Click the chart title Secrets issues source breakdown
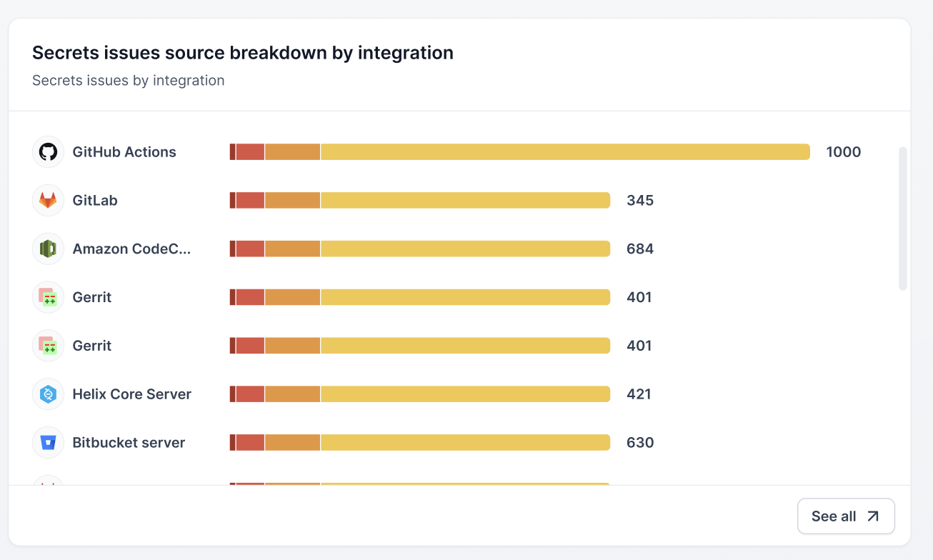This screenshot has width=933, height=560. [242, 52]
